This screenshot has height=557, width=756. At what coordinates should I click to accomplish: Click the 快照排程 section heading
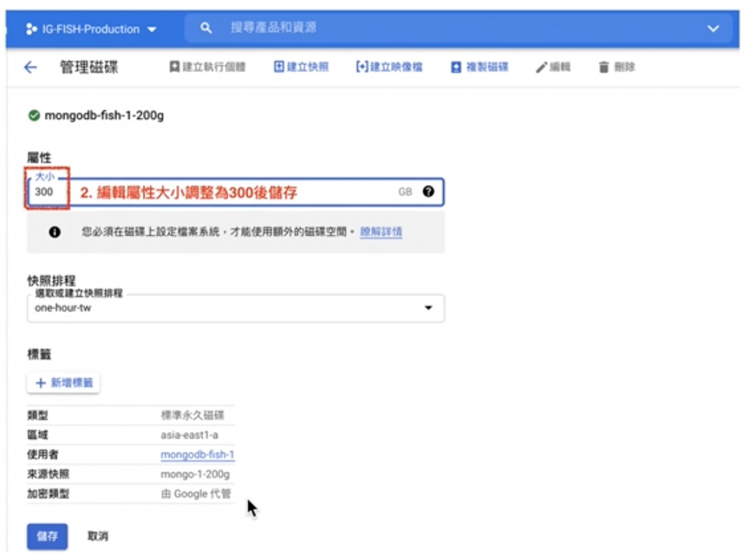click(x=51, y=280)
